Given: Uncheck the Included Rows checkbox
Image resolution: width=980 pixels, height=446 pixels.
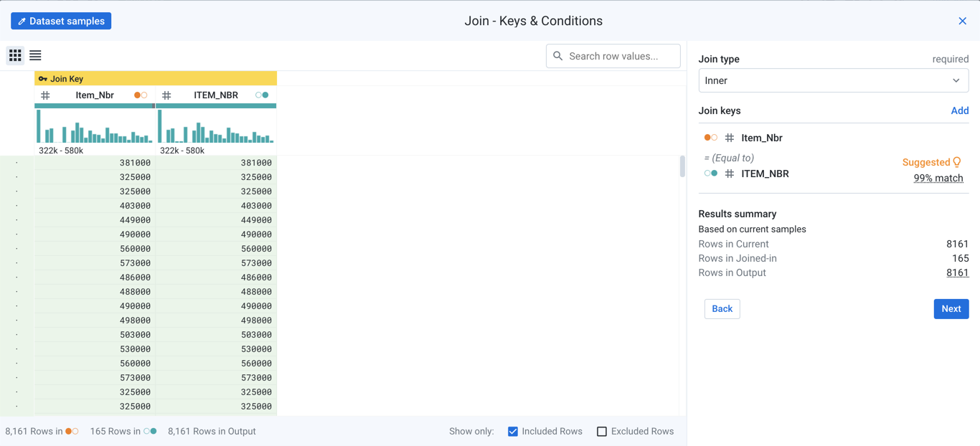Looking at the screenshot, I should coord(513,431).
